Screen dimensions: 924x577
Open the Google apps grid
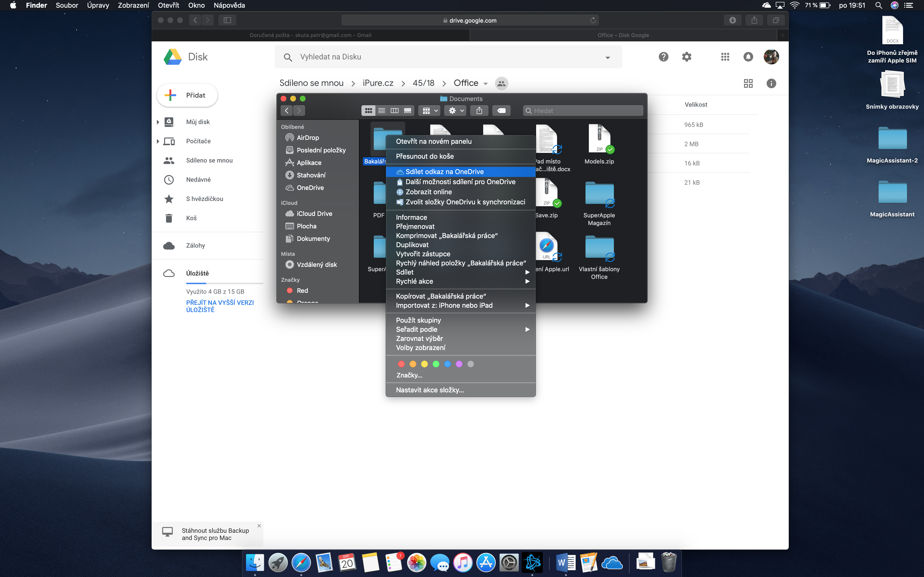[x=725, y=57]
